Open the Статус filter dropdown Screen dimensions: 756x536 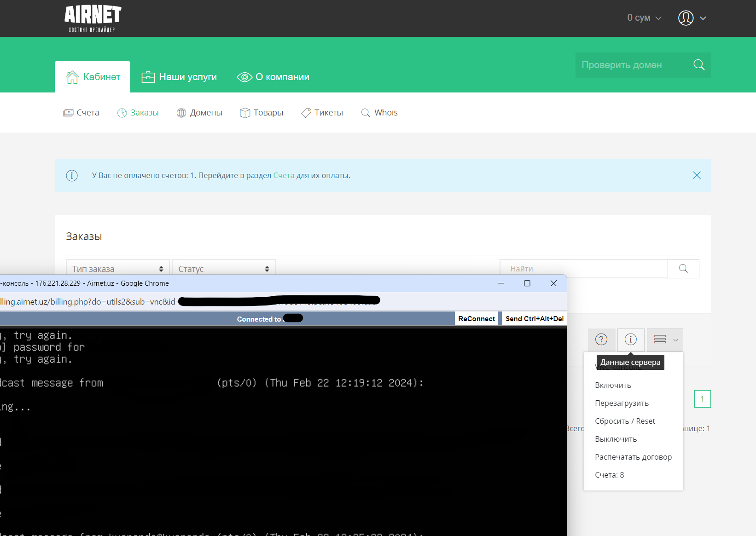[223, 268]
